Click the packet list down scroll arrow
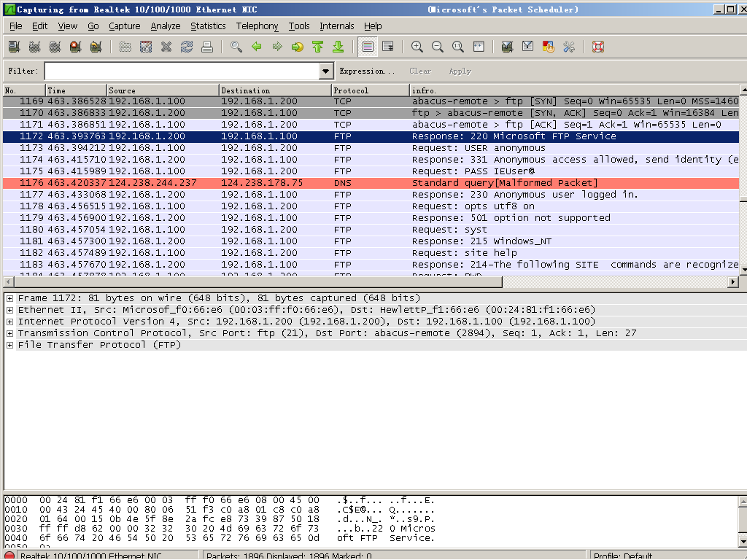The width and height of the screenshot is (747, 560). click(x=743, y=270)
